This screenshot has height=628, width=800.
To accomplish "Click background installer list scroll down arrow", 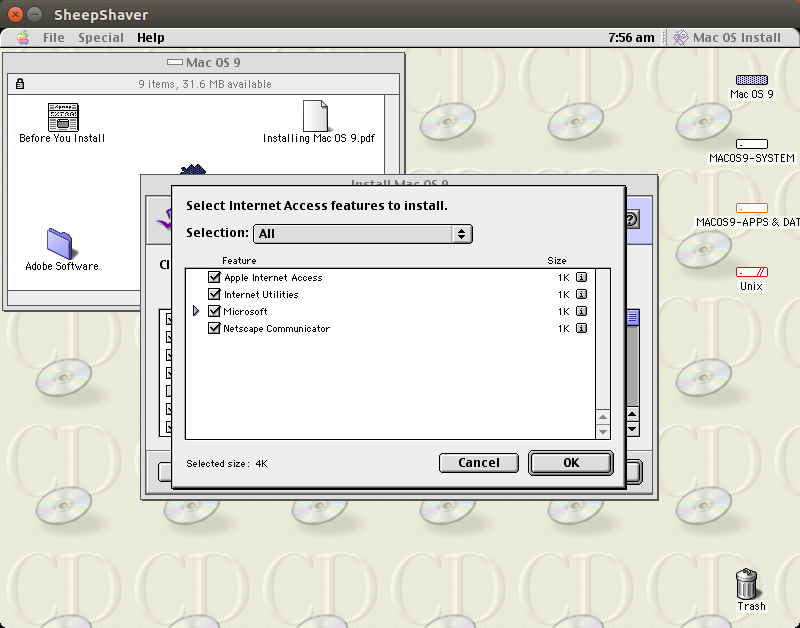I will (632, 429).
